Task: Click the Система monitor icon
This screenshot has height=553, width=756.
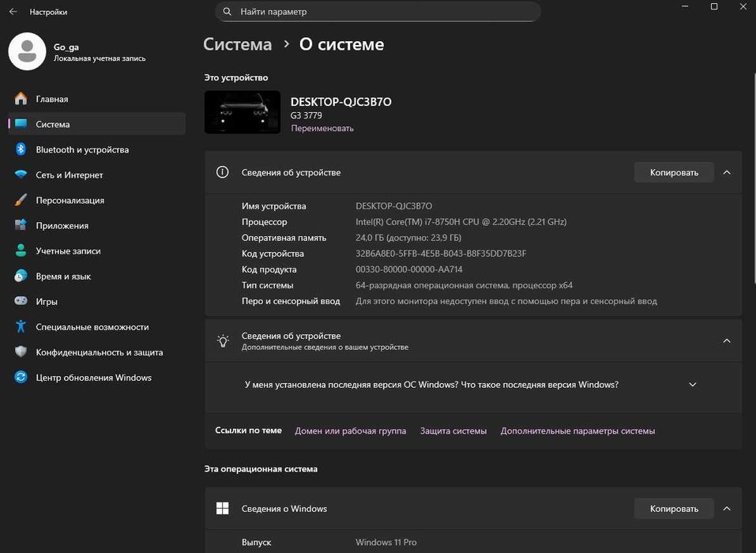Action: click(x=21, y=123)
